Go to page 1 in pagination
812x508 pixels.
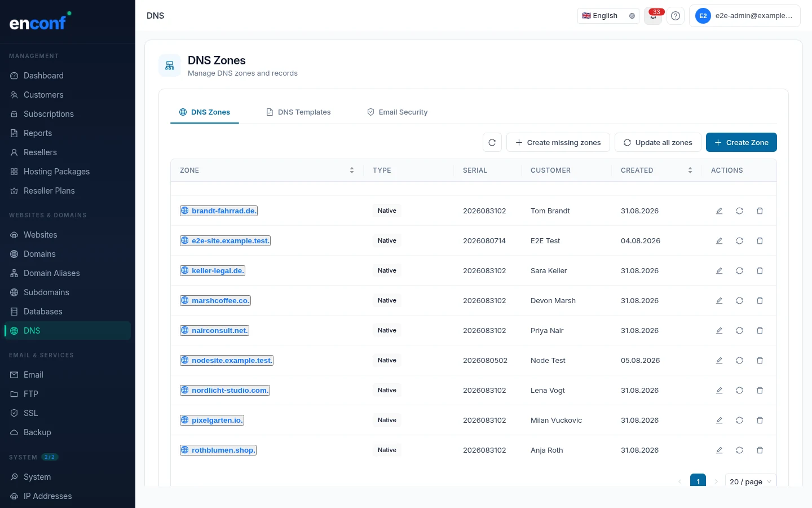click(698, 481)
